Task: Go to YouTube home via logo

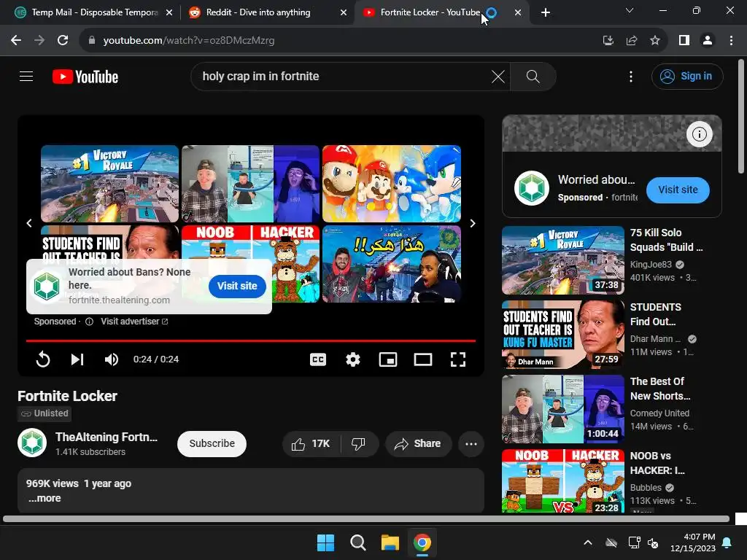Action: tap(85, 77)
